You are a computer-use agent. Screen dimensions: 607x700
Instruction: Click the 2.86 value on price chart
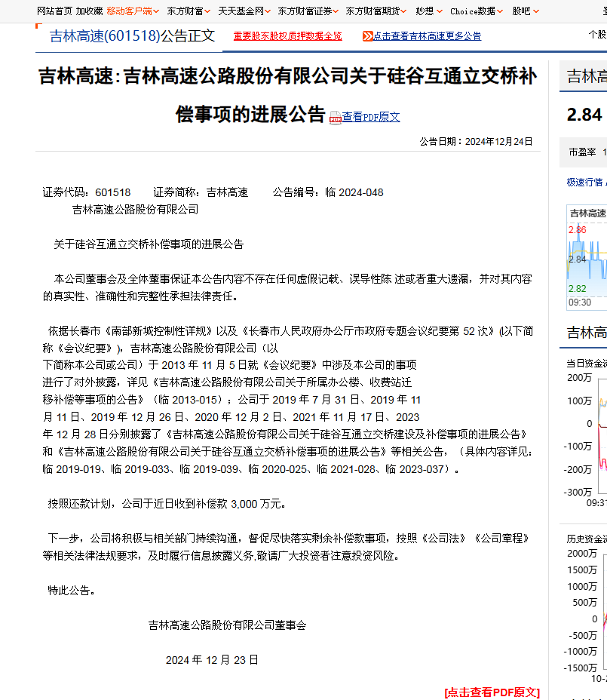(x=577, y=230)
